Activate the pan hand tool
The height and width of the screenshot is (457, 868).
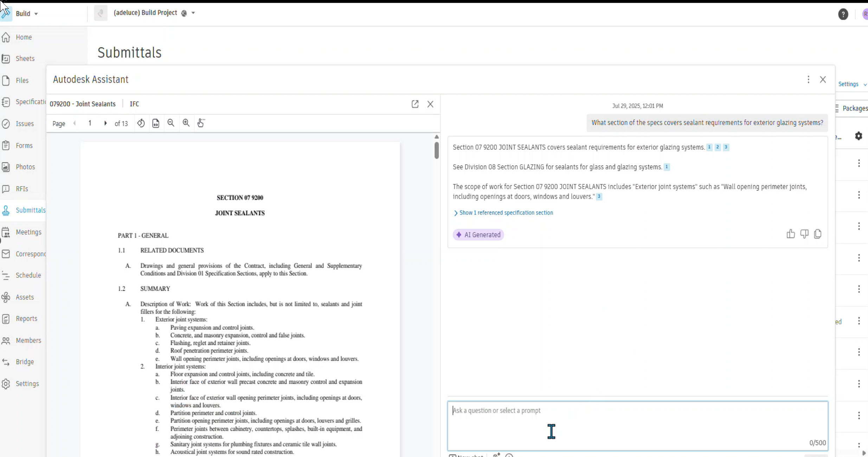pyautogui.click(x=201, y=123)
